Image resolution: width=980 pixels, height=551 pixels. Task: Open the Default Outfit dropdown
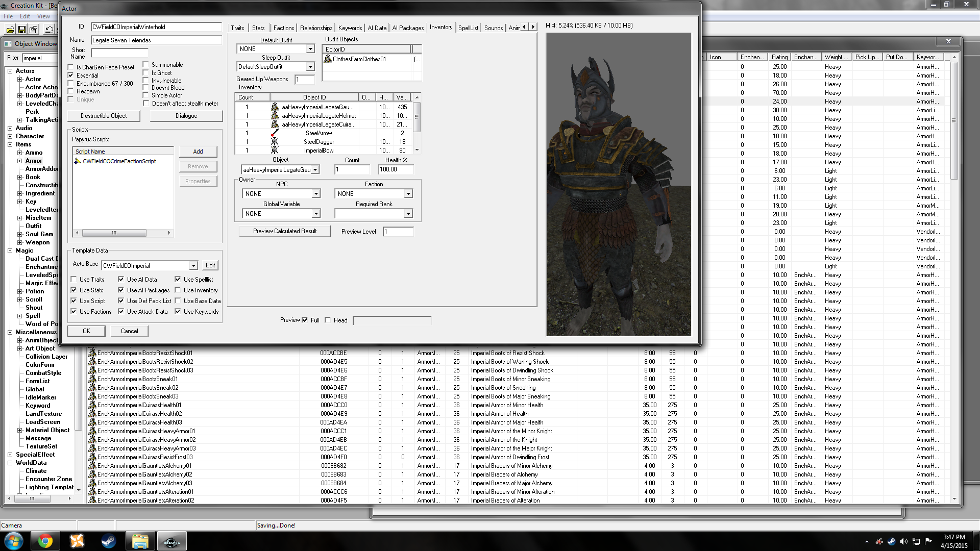tap(310, 49)
